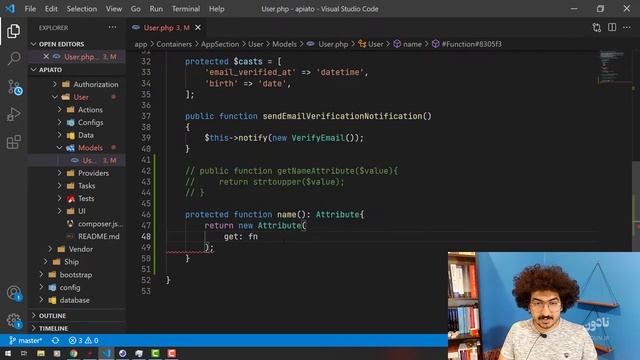Viewport: 640px width, 360px height.
Task: Switch to VS Code in taskbar
Action: [x=106, y=353]
